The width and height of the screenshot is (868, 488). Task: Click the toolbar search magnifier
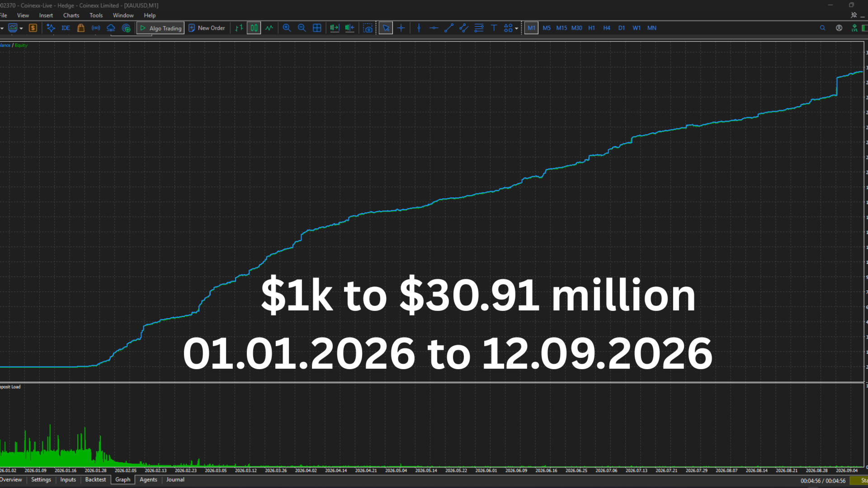822,28
